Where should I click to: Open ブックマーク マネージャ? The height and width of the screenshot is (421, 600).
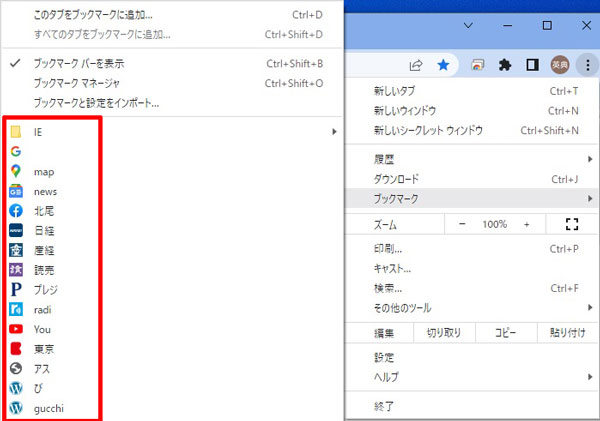171,83
